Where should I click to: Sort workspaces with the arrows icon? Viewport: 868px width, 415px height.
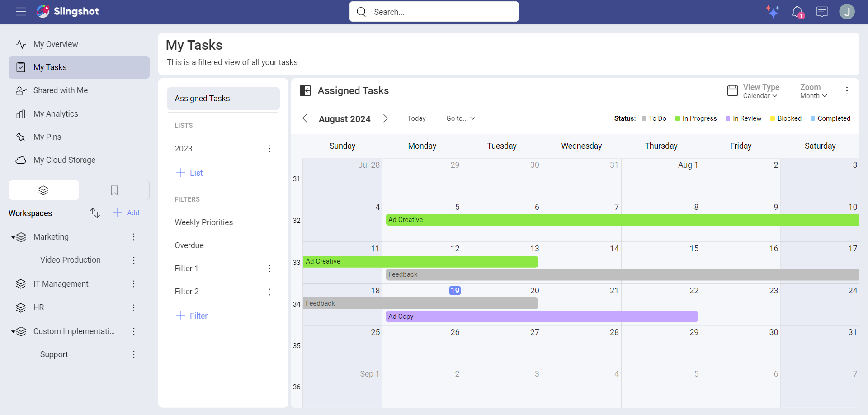tap(94, 213)
